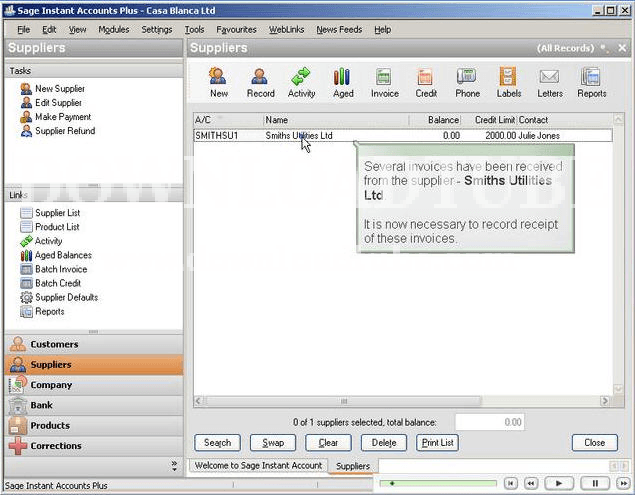Open the Record toolbar icon
The image size is (635, 495).
point(260,83)
